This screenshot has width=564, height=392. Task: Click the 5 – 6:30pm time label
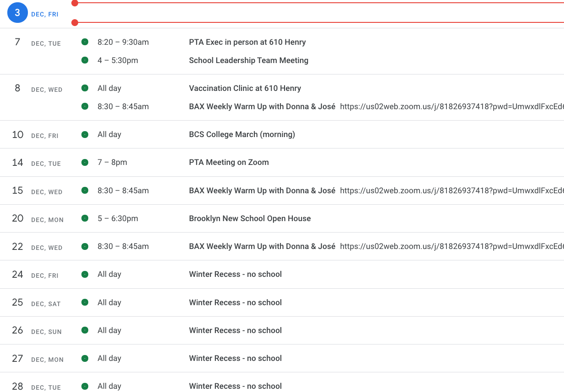[118, 218]
